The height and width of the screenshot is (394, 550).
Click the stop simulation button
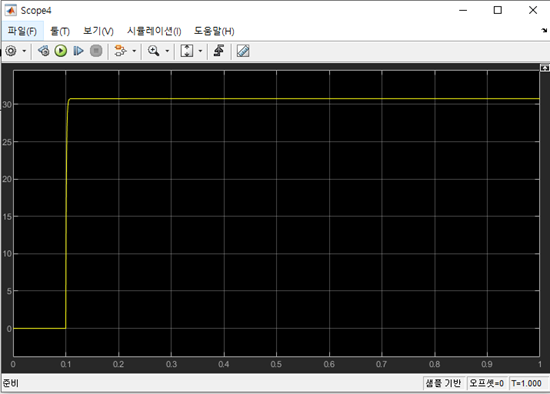click(x=96, y=51)
